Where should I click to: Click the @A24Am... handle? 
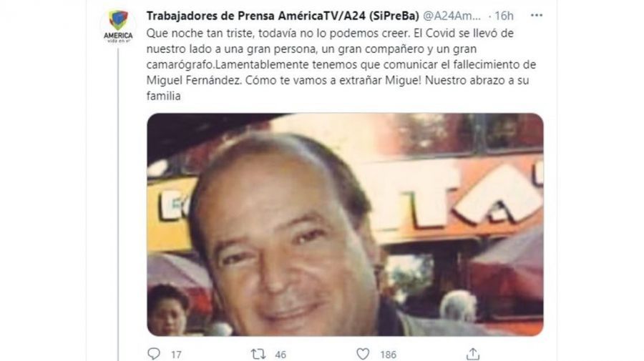tap(452, 16)
